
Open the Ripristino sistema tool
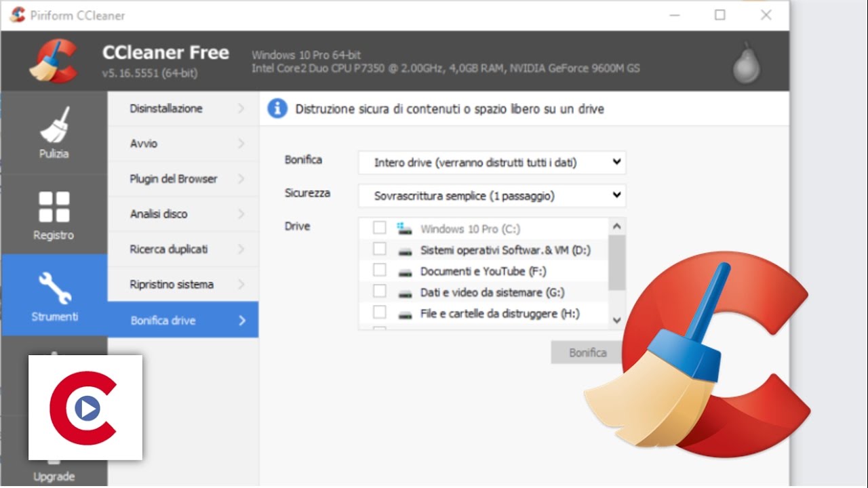183,285
